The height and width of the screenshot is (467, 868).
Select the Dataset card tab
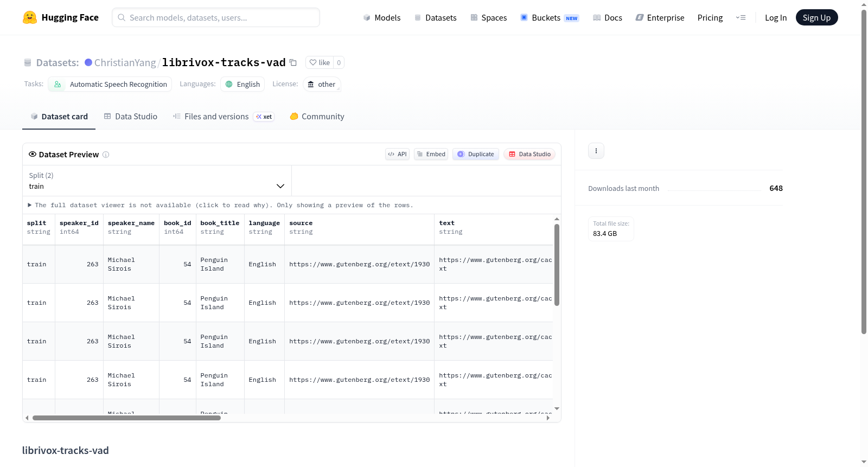tap(59, 117)
